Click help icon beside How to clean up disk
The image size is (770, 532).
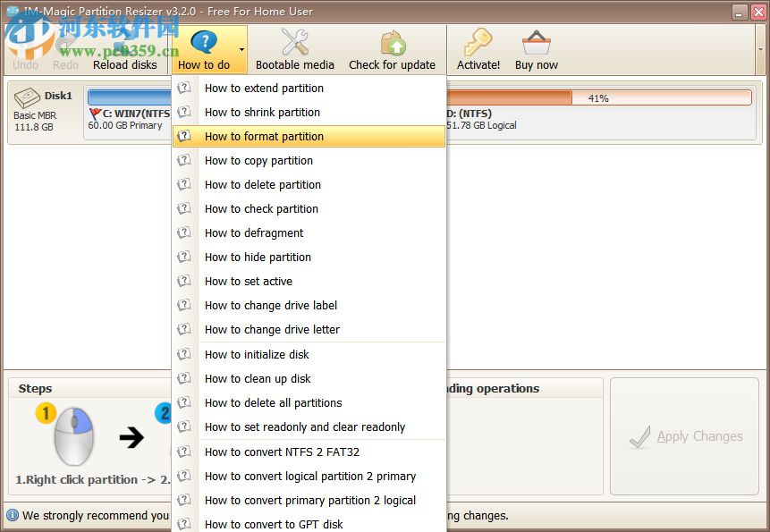pyautogui.click(x=184, y=378)
